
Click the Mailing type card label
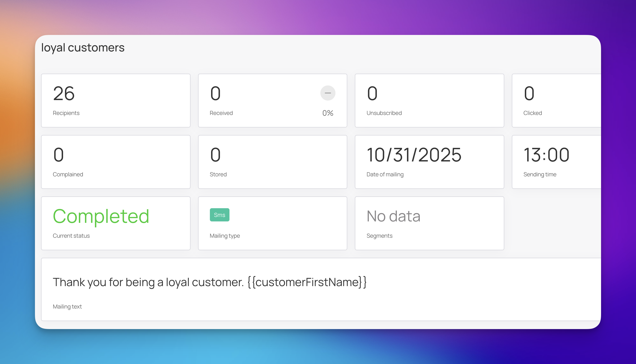point(225,236)
